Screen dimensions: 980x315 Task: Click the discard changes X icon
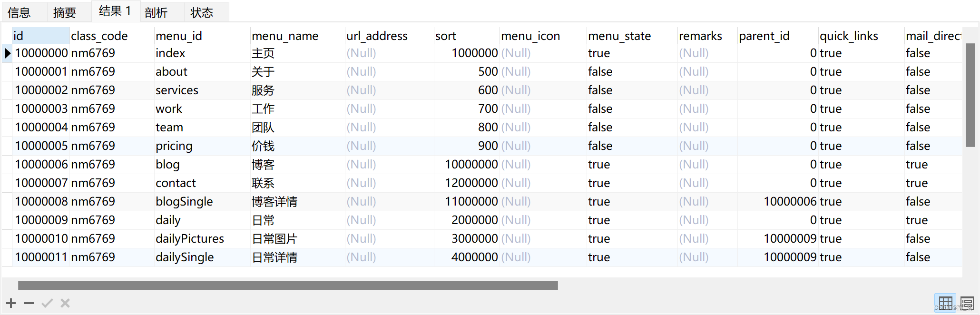pos(65,303)
